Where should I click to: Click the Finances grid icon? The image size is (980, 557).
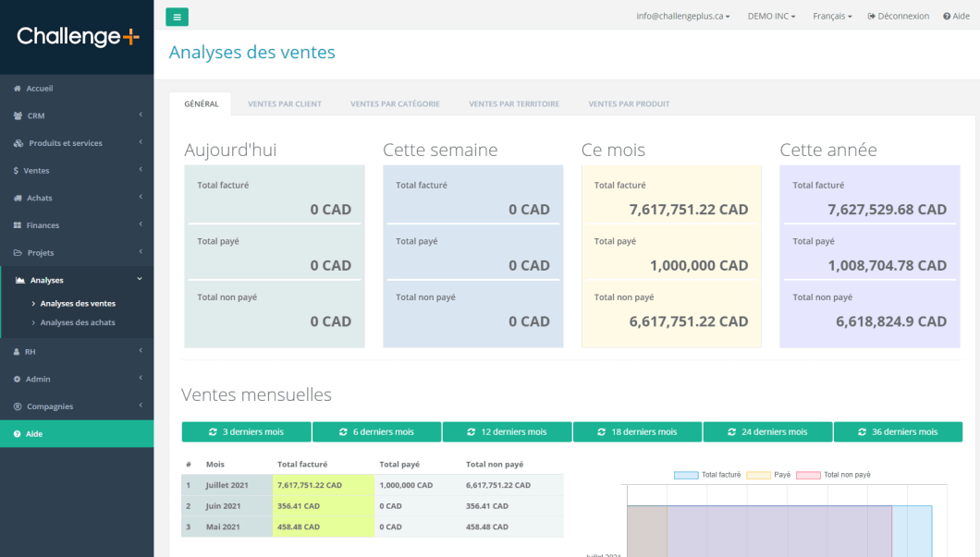point(18,225)
